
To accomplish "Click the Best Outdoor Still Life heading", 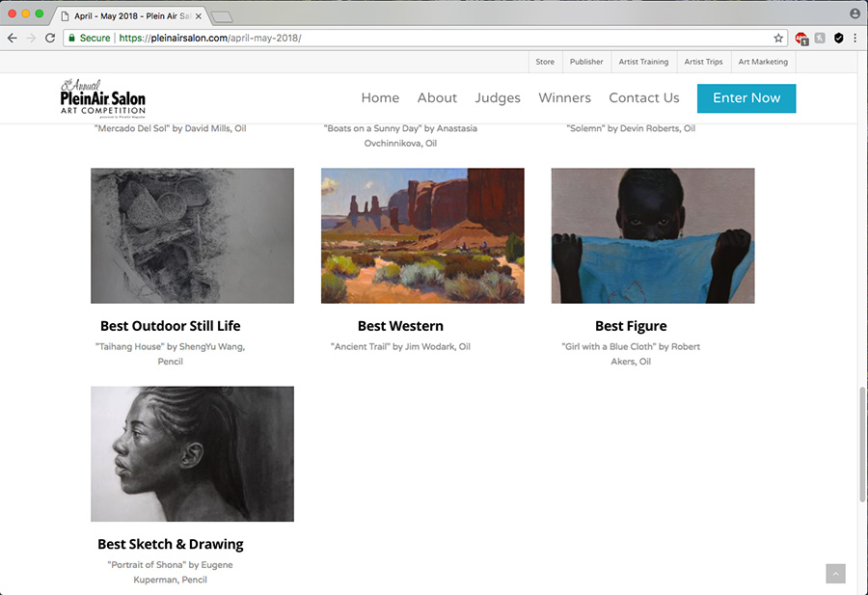I will click(170, 326).
